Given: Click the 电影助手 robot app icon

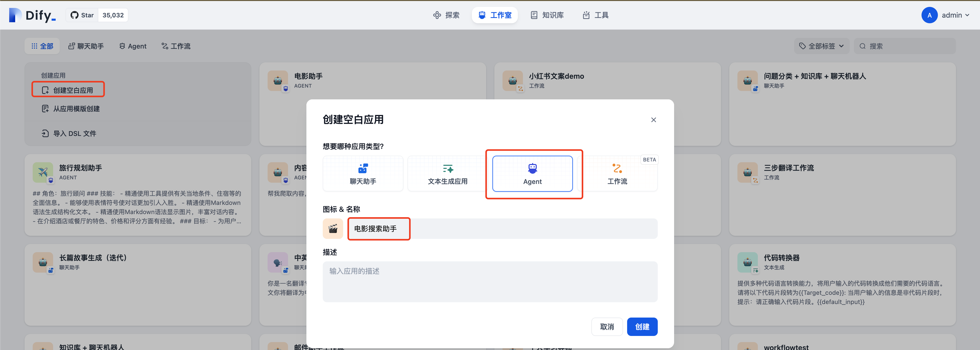Looking at the screenshot, I should coord(277,80).
